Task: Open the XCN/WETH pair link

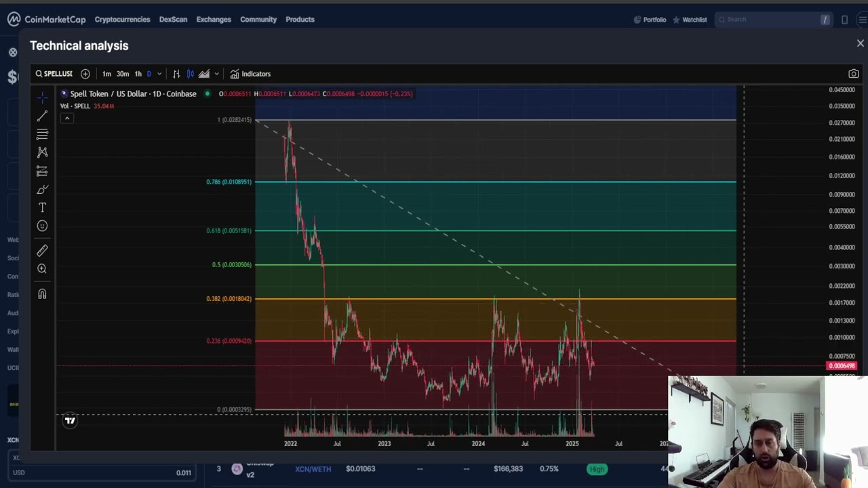Action: point(313,469)
